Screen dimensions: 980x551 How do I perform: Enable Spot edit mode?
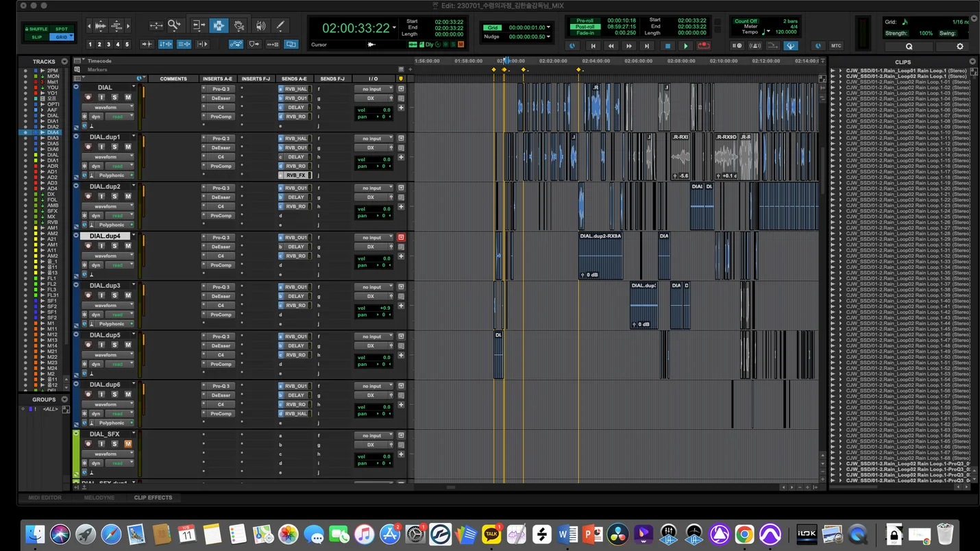tap(62, 29)
